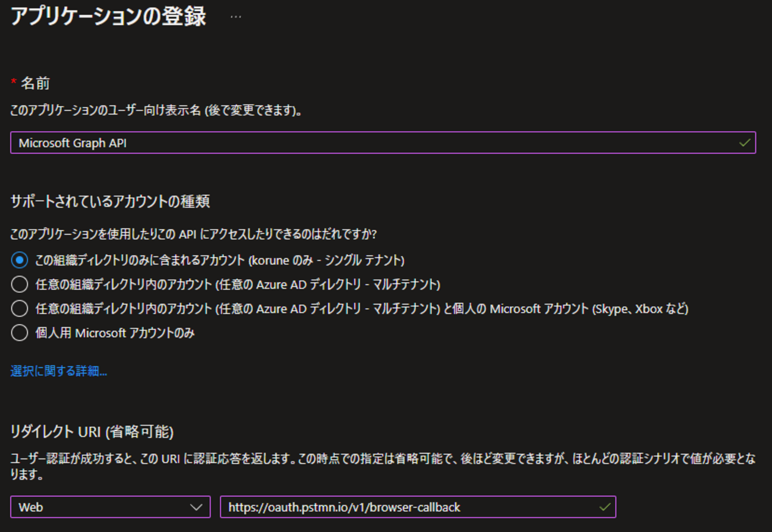
Task: Click the user-facing display name description text
Action: click(156, 111)
